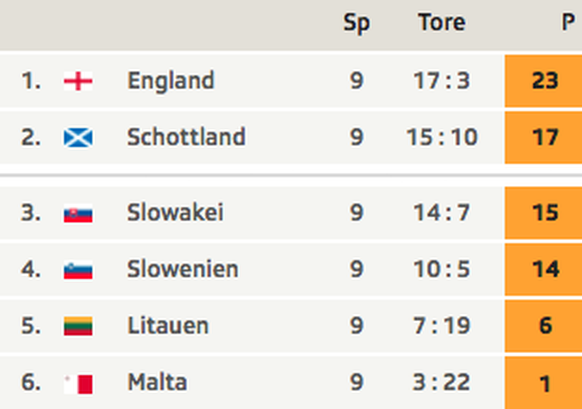Click the Sp column header

(x=356, y=23)
